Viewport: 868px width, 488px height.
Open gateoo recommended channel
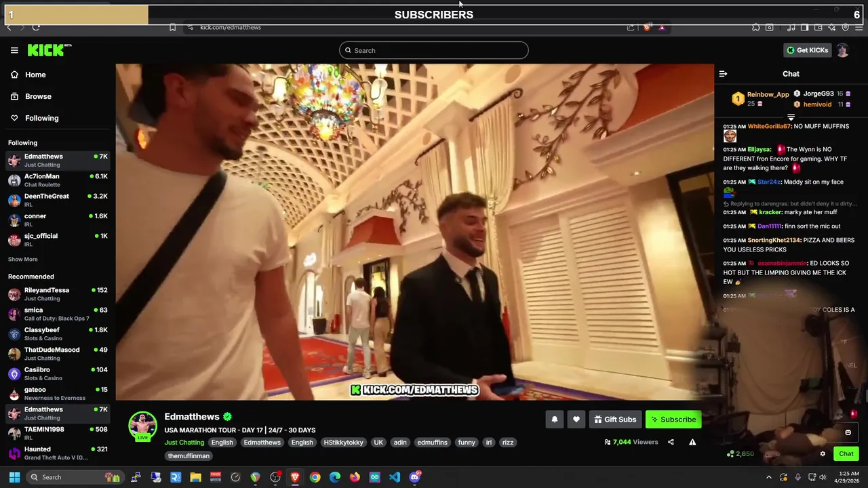[x=58, y=393]
